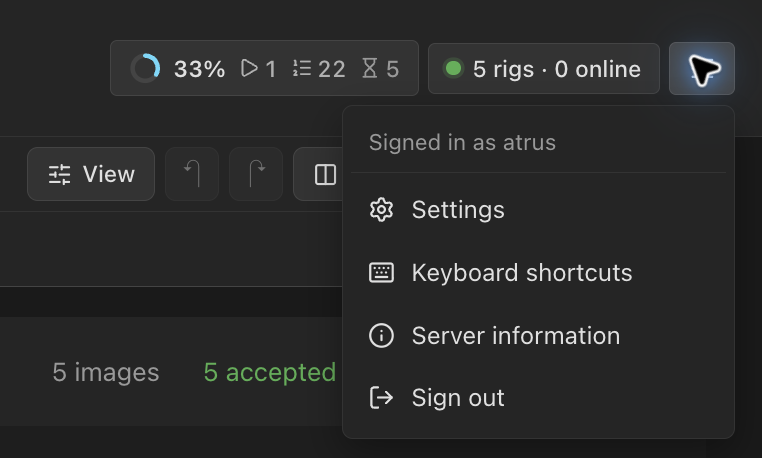Click the queued list icon showing 22

point(302,68)
